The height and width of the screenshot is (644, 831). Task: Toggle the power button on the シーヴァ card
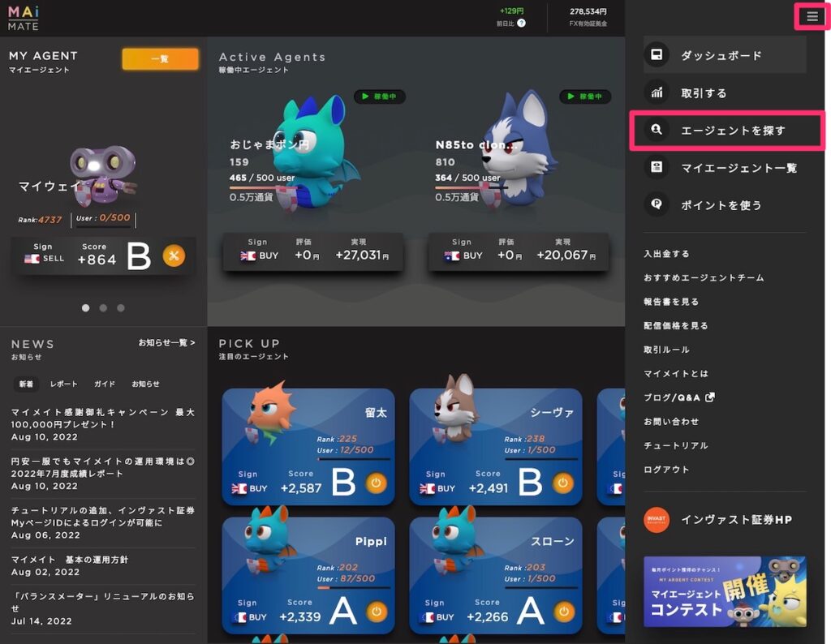(x=563, y=483)
